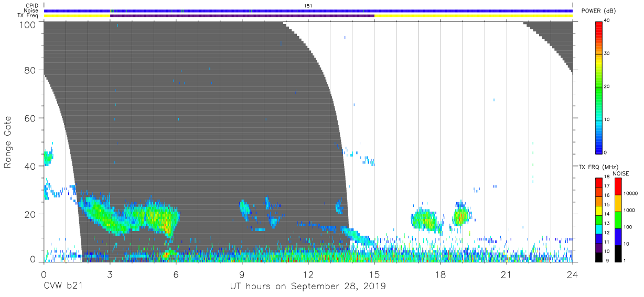Click the power scale label '40'

[x=607, y=21]
